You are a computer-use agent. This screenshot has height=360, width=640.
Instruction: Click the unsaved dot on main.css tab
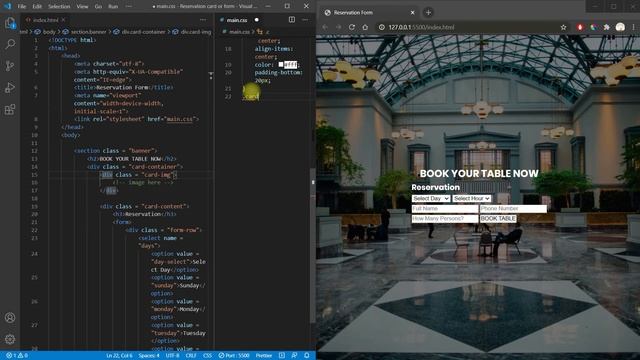(256, 20)
